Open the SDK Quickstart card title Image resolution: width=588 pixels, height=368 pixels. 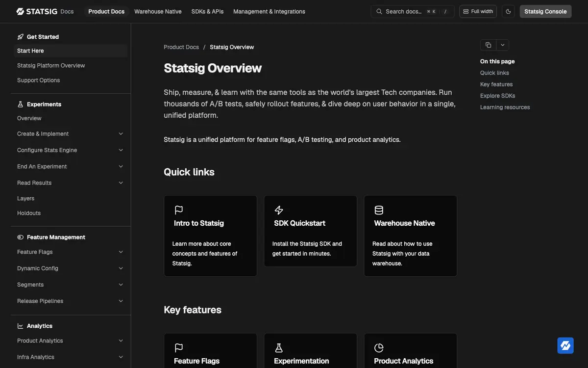299,223
